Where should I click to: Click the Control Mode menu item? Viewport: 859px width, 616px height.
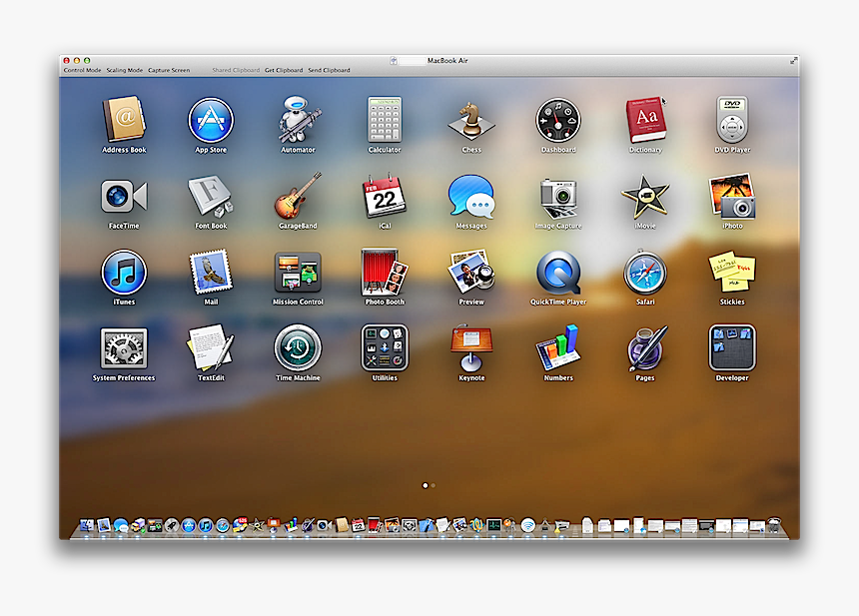coord(82,70)
